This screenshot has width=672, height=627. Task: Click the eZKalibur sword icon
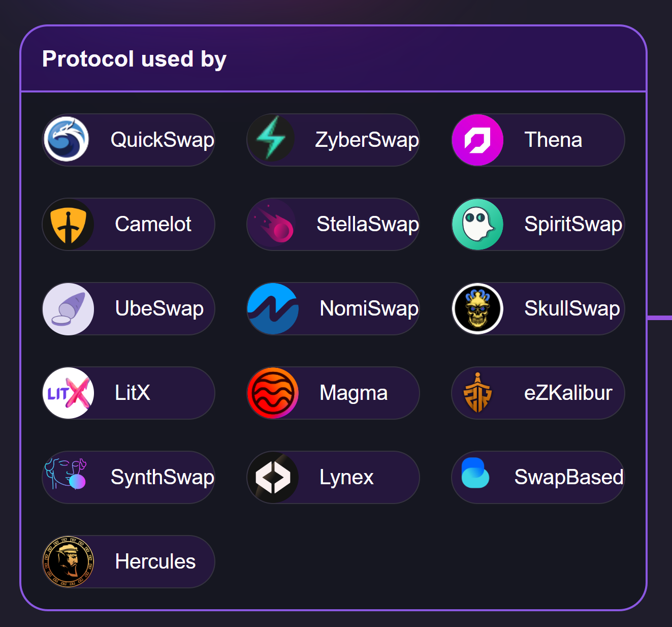click(477, 393)
